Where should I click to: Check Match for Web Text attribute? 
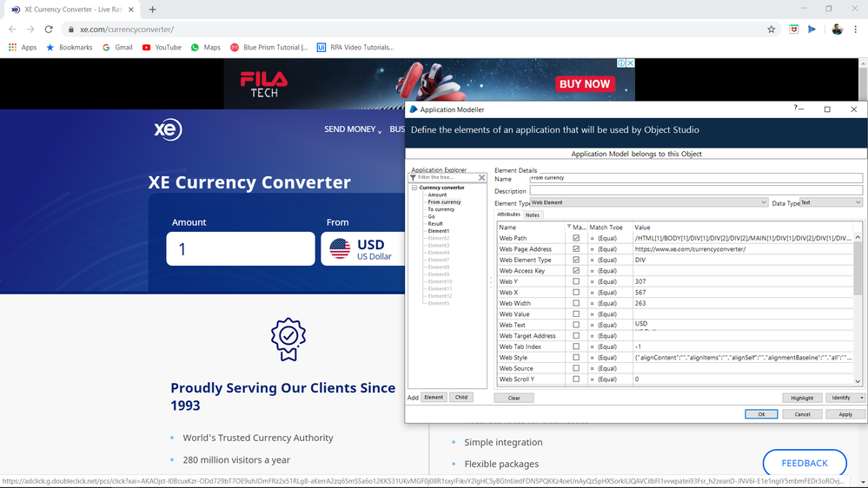tap(576, 325)
